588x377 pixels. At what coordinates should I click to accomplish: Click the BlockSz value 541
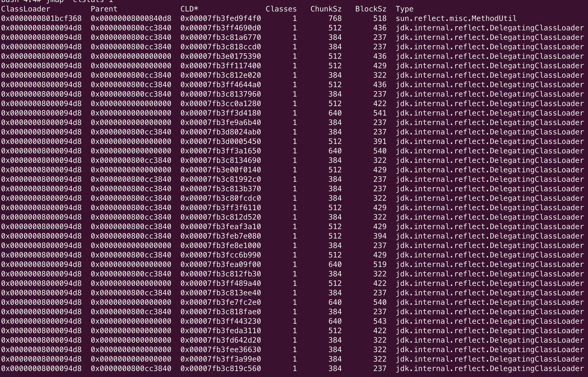tap(380, 113)
